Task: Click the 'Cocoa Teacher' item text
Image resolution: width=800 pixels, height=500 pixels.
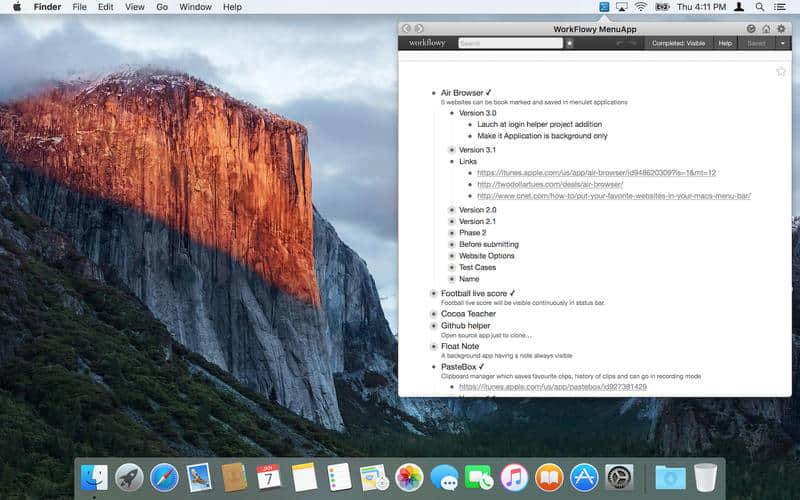Action: pyautogui.click(x=468, y=314)
